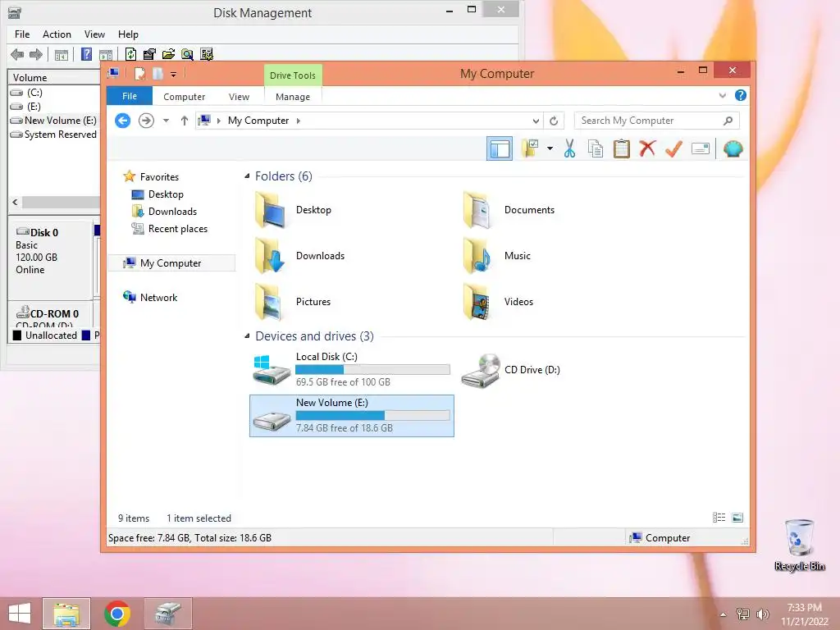This screenshot has width=840, height=630.
Task: Click the shell icon at toolbar right end
Action: (x=733, y=148)
